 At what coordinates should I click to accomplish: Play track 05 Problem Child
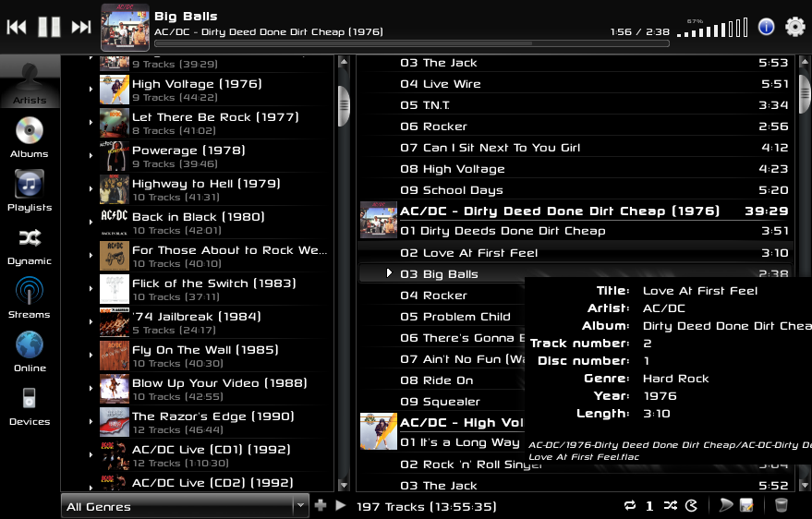click(x=454, y=317)
